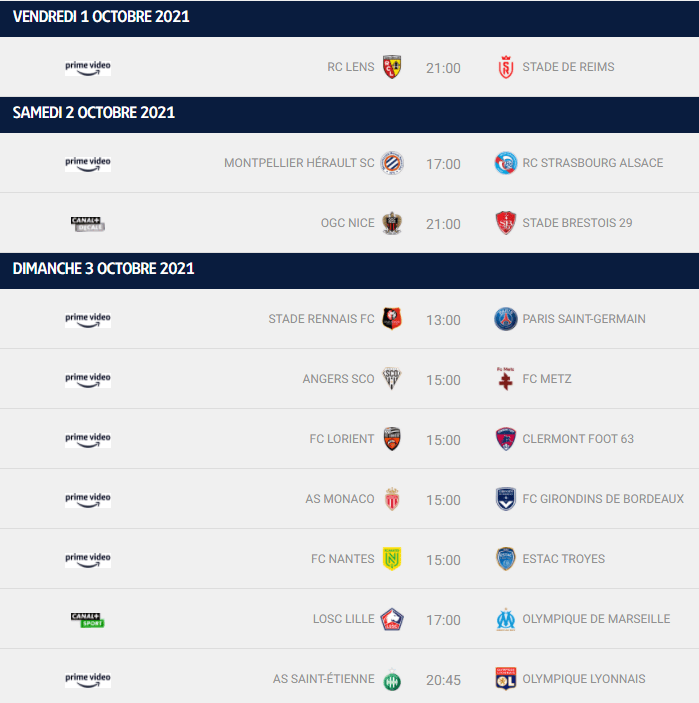Select the AS Monaco crest
The image size is (699, 703).
click(392, 499)
